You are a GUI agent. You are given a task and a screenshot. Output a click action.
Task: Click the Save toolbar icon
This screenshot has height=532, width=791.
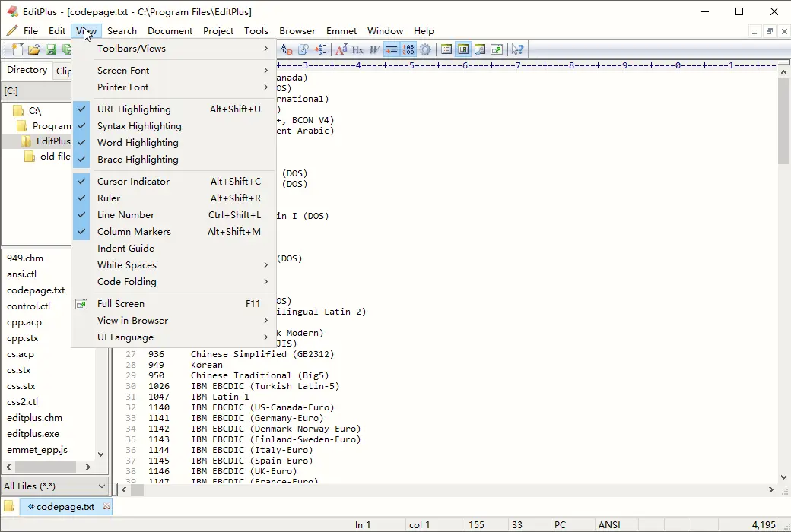tap(51, 49)
